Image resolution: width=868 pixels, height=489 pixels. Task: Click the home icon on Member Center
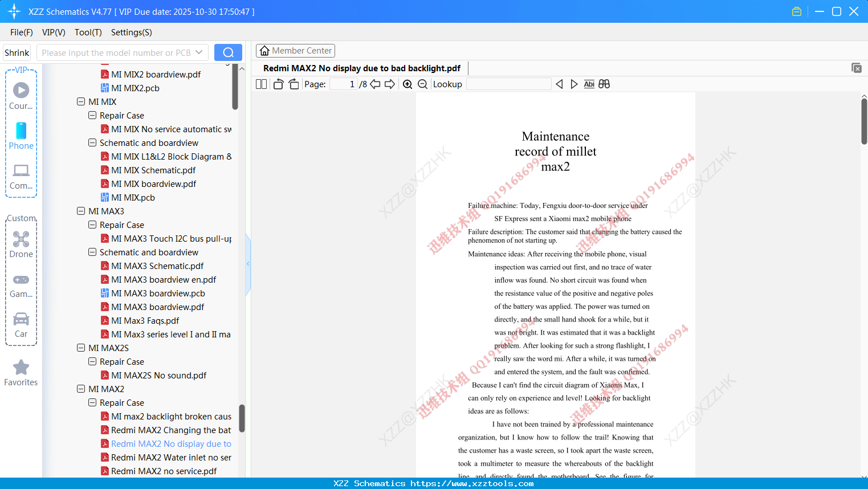tap(264, 51)
